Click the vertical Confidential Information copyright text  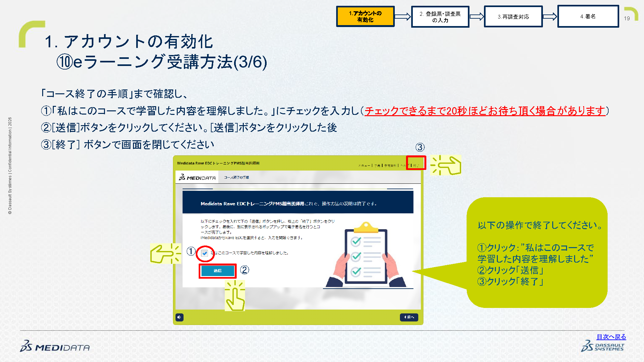pos(10,166)
